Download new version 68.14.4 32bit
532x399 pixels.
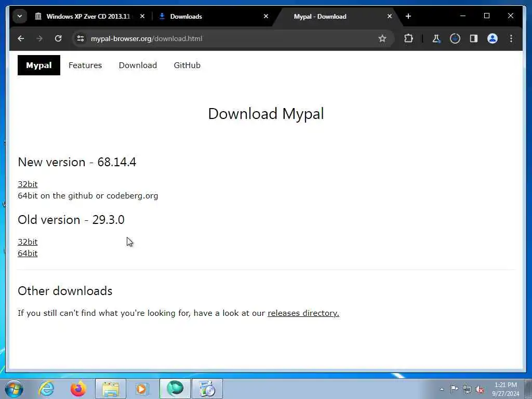click(28, 184)
